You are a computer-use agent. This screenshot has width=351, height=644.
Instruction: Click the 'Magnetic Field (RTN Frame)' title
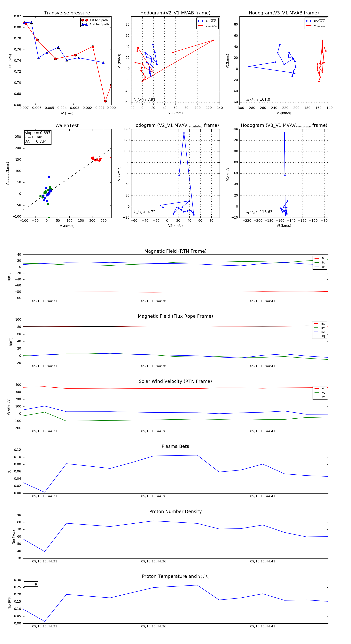175,251
